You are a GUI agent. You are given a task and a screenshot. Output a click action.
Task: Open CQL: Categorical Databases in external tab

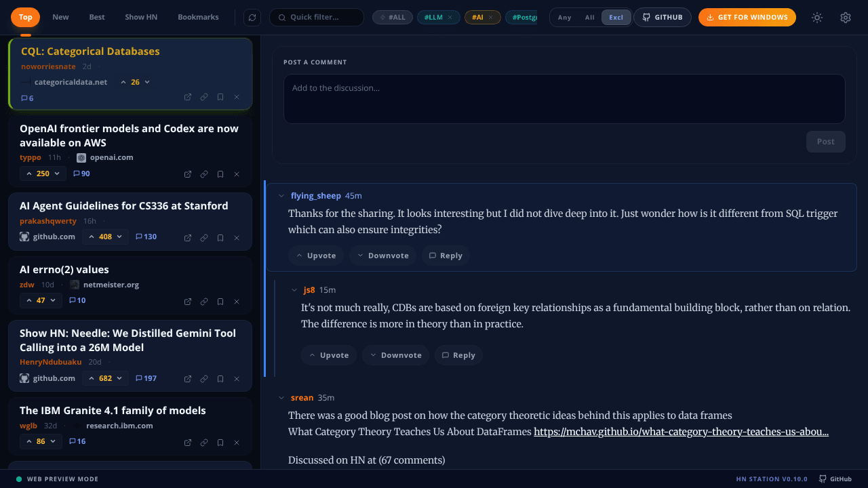(x=188, y=97)
